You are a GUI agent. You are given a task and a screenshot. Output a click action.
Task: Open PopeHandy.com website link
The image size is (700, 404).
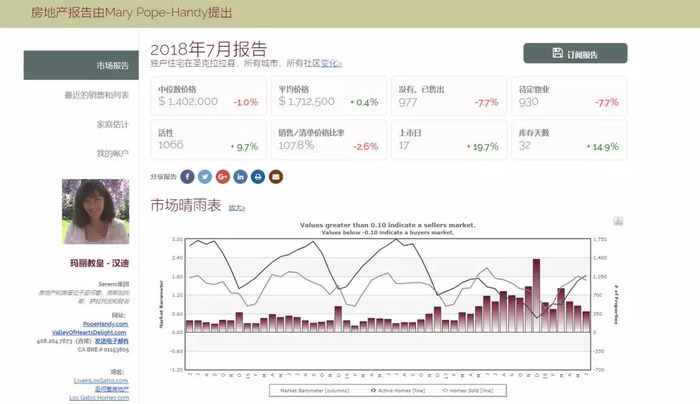coord(105,324)
